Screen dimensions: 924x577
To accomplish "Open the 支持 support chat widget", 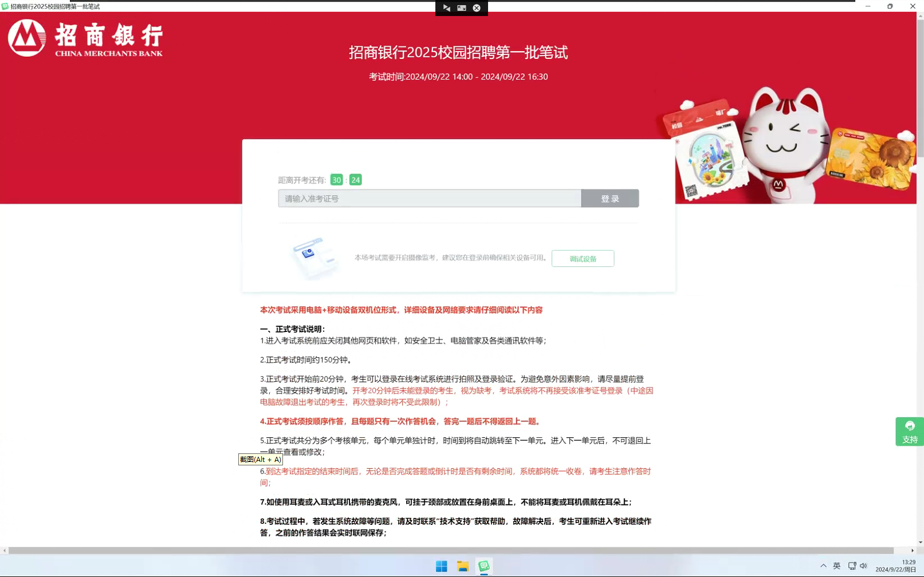I will [910, 432].
